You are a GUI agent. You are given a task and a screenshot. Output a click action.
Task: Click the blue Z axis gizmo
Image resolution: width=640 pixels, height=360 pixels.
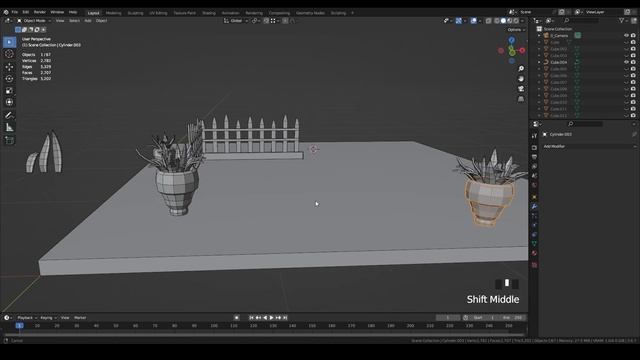pyautogui.click(x=511, y=40)
